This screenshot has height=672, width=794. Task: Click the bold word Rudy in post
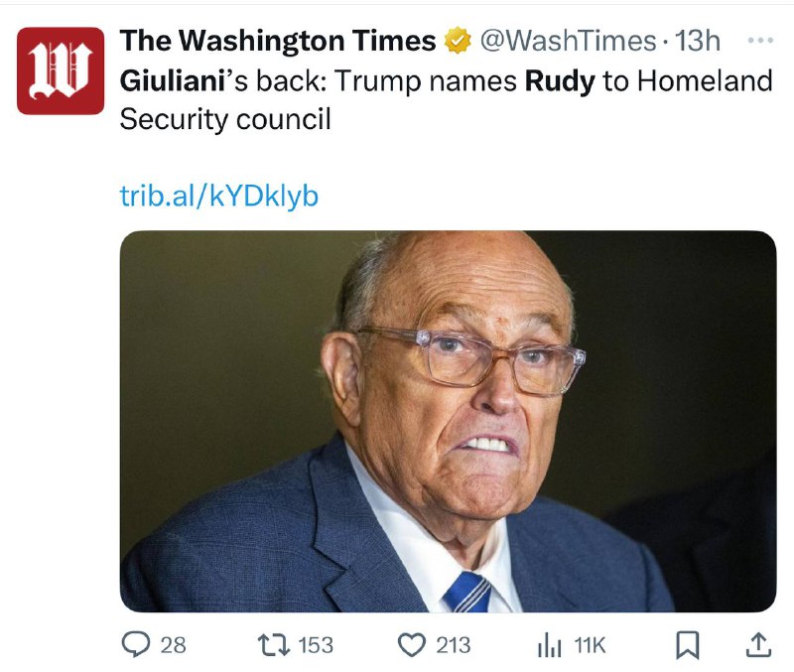click(560, 81)
